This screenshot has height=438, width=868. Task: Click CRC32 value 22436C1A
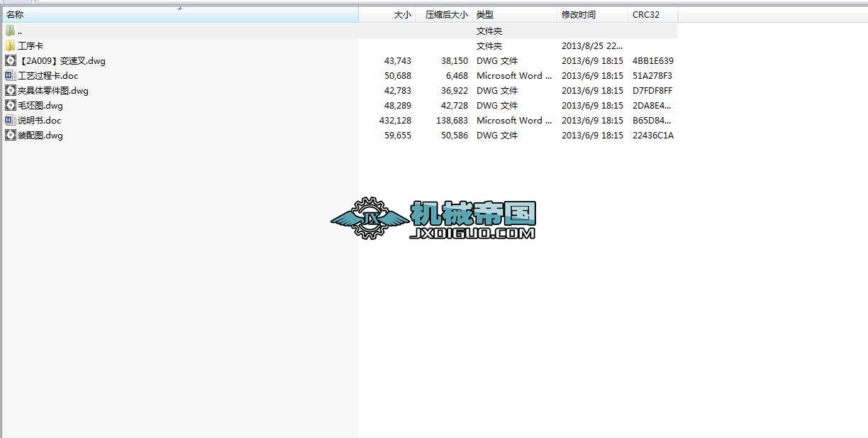(x=653, y=136)
